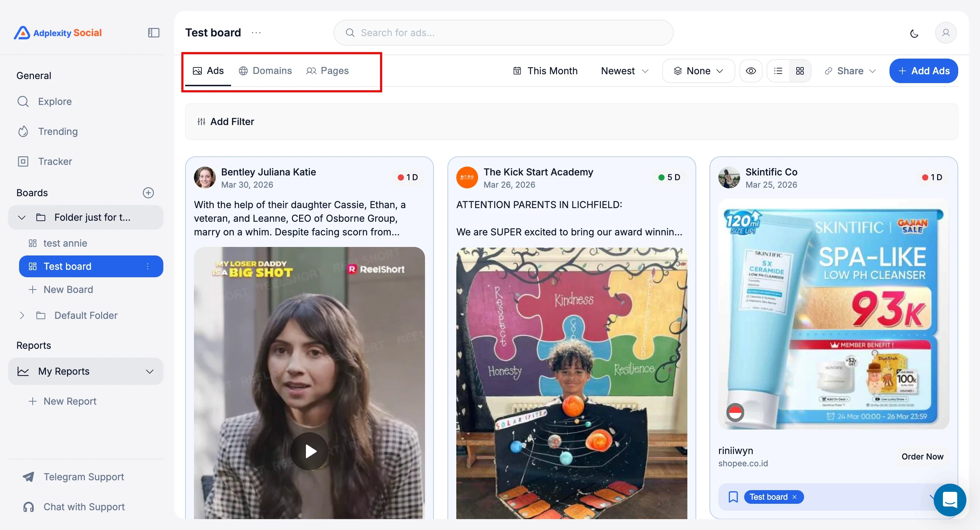The height and width of the screenshot is (530, 980).
Task: Open None grouping dropdown
Action: [x=698, y=71]
